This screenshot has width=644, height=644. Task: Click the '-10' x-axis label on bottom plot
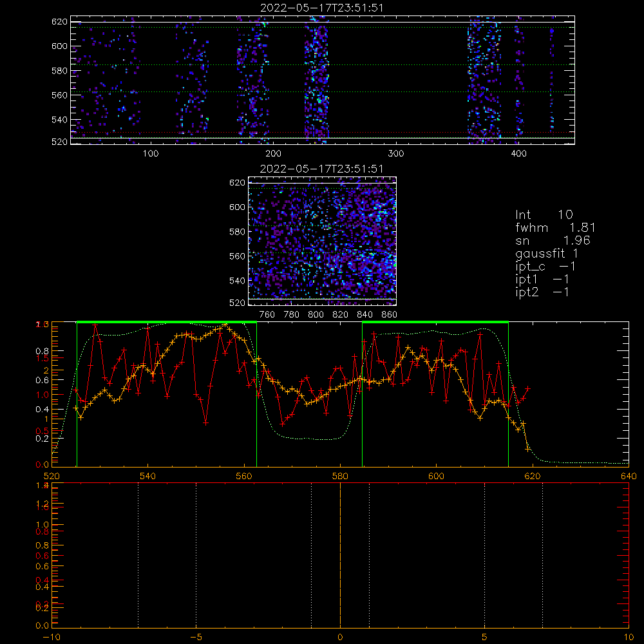[52, 637]
